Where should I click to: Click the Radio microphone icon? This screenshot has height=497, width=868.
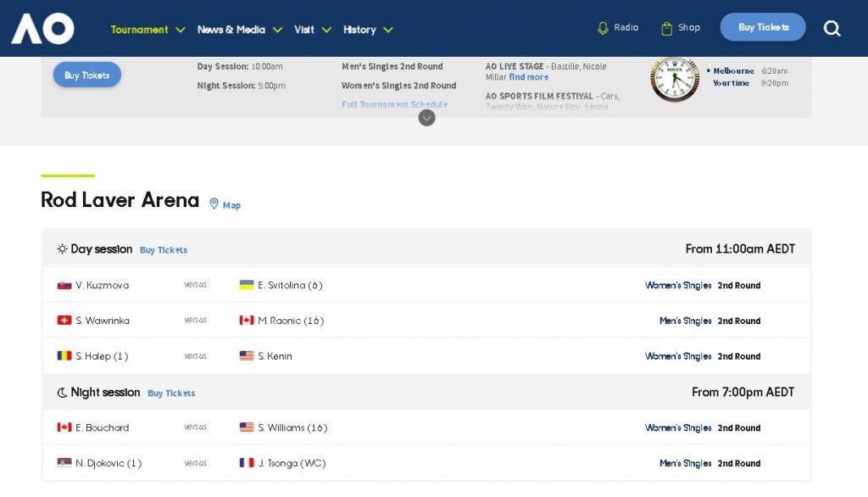coord(603,28)
